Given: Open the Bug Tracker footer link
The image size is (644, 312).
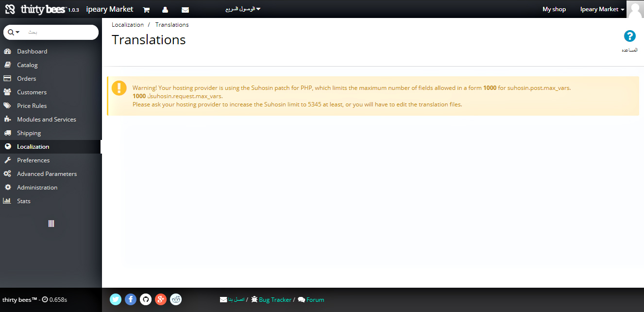Looking at the screenshot, I should click(275, 300).
